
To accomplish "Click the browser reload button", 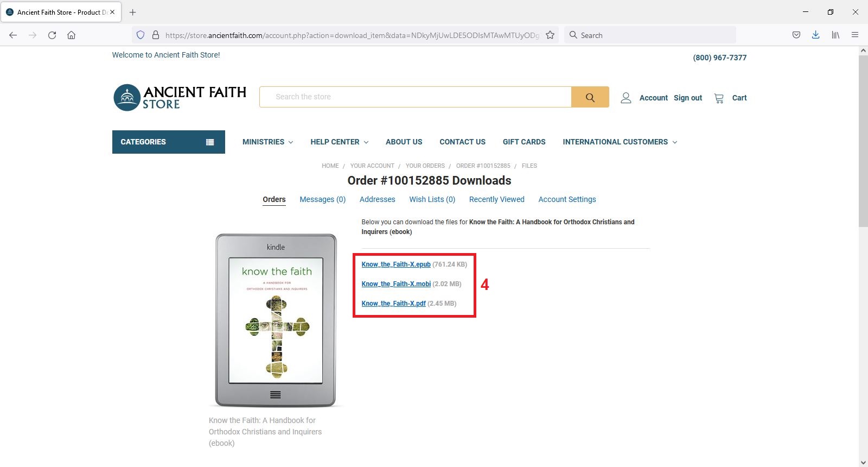I will 52,35.
